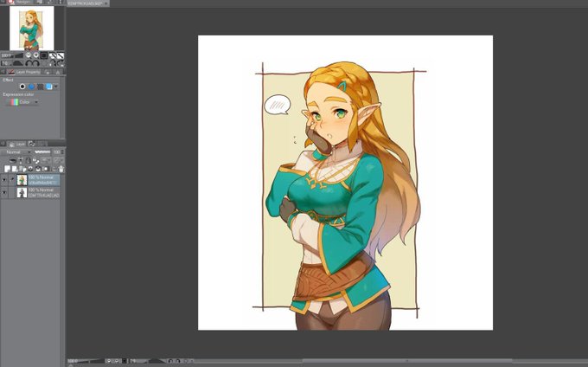
Task: Adjust the layer opacity slider
Action: coord(42,152)
